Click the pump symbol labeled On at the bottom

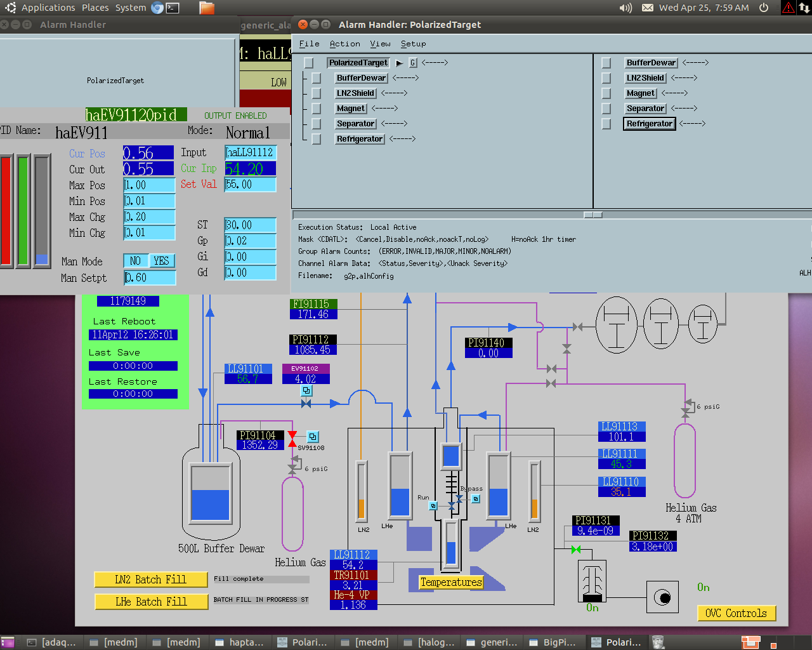click(x=593, y=581)
